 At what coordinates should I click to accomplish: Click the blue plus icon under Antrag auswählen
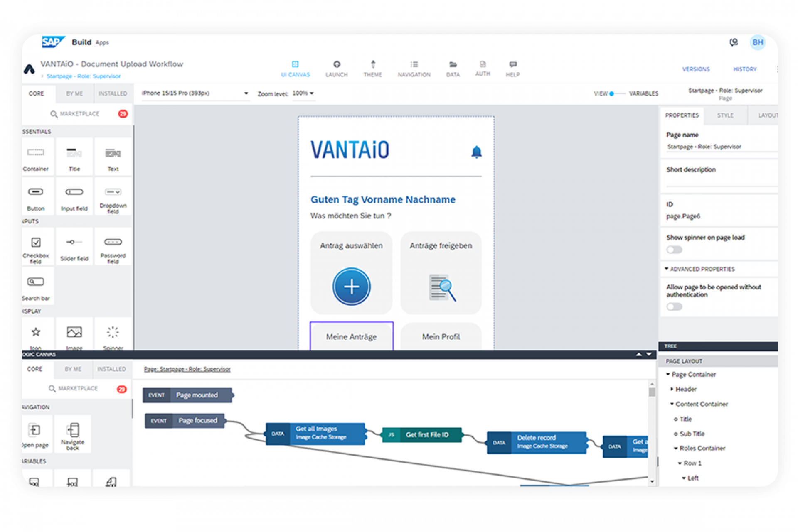click(351, 287)
